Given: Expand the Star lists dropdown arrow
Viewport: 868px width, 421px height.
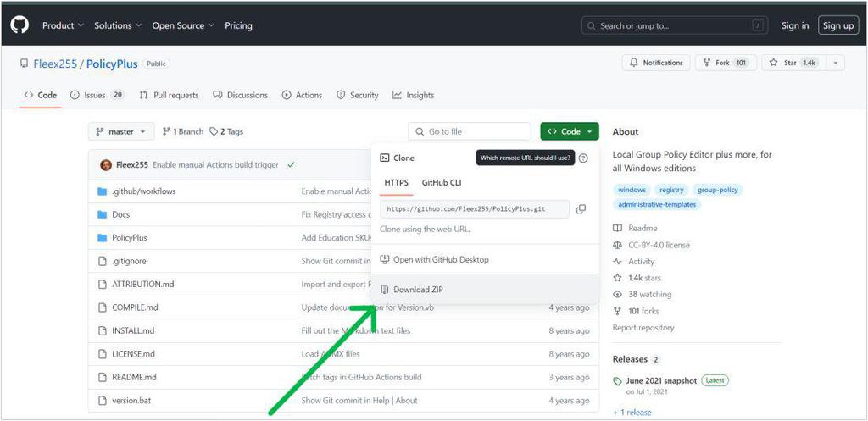Looking at the screenshot, I should [835, 63].
